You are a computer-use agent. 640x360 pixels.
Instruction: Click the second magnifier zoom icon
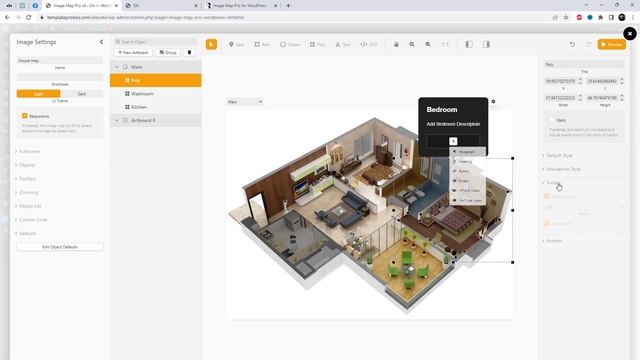(428, 44)
